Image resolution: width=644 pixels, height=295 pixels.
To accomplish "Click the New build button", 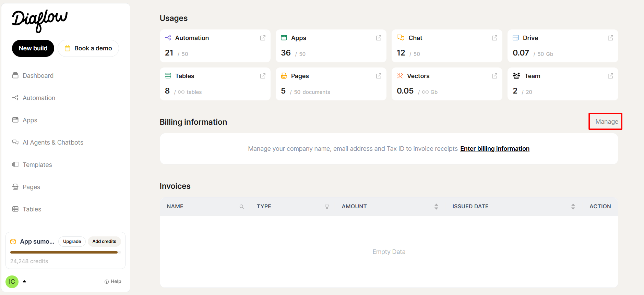I will pos(33,48).
